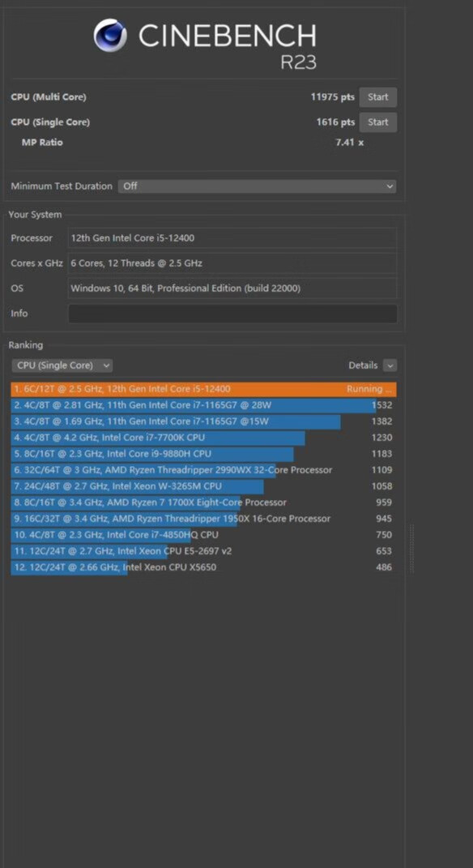
Task: Select ranking row i7-1165G7 @ 28W
Action: tap(203, 405)
